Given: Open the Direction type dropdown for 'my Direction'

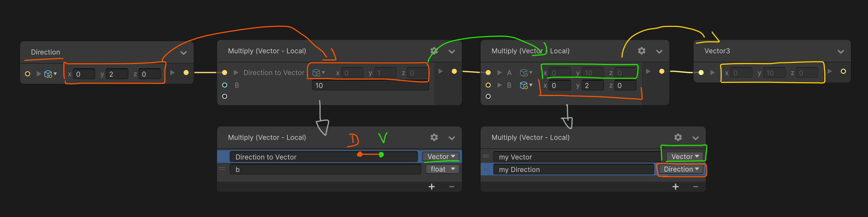Looking at the screenshot, I should point(681,169).
